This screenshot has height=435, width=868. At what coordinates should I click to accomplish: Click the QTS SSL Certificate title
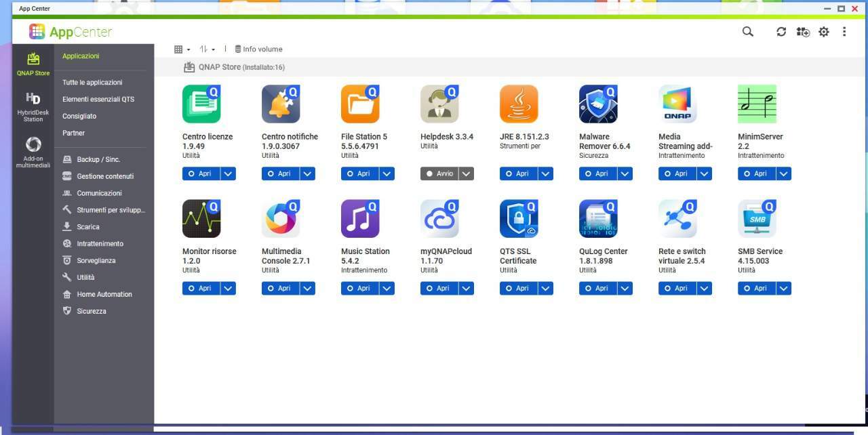518,256
